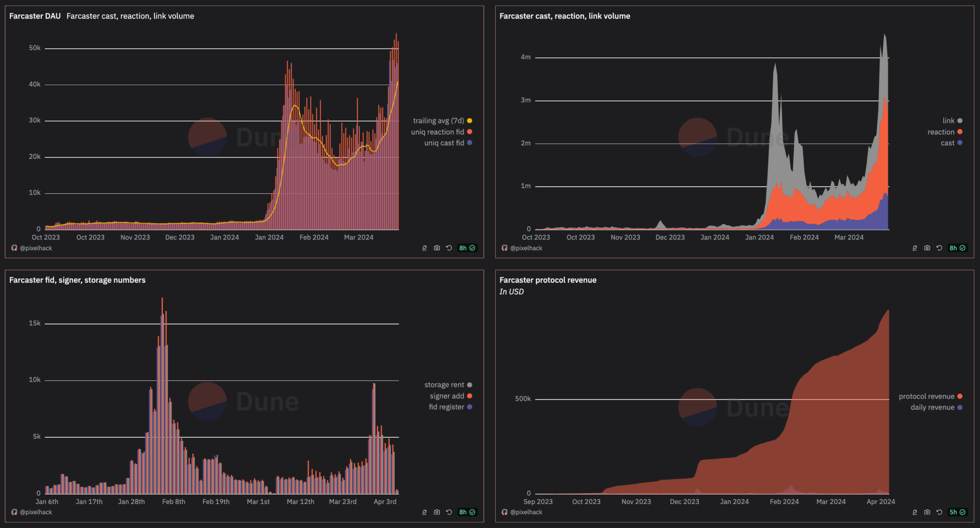Screen dimensions: 980x528
Task: Click the 8h freshness badge in fid signer storage panel
Action: pos(467,512)
